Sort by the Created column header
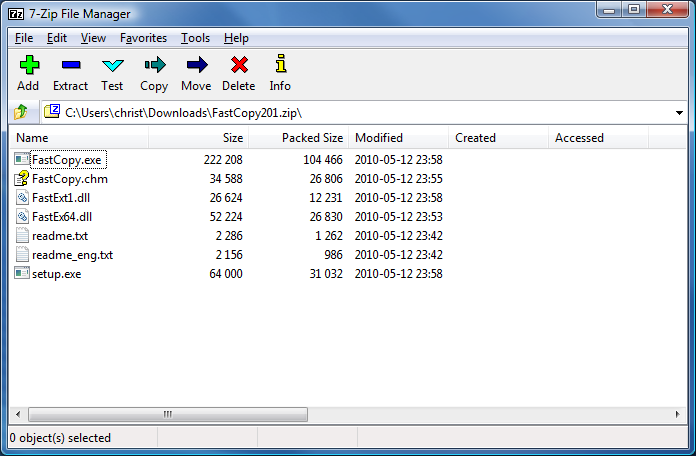The image size is (696, 456). pos(498,138)
